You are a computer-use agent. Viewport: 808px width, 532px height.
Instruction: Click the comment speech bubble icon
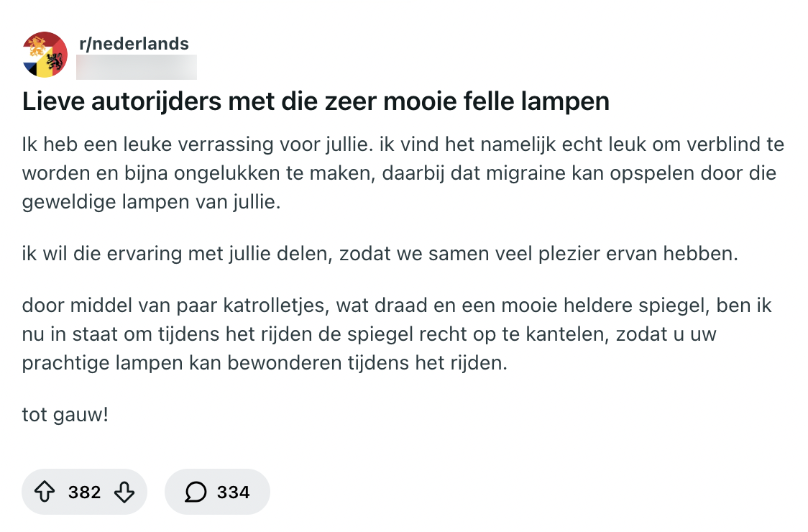(x=196, y=492)
